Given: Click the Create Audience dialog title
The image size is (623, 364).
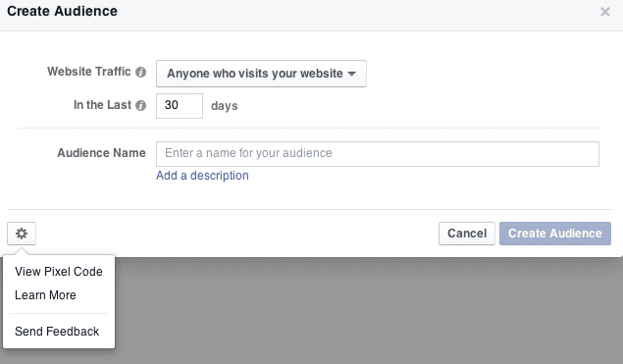Looking at the screenshot, I should [63, 11].
